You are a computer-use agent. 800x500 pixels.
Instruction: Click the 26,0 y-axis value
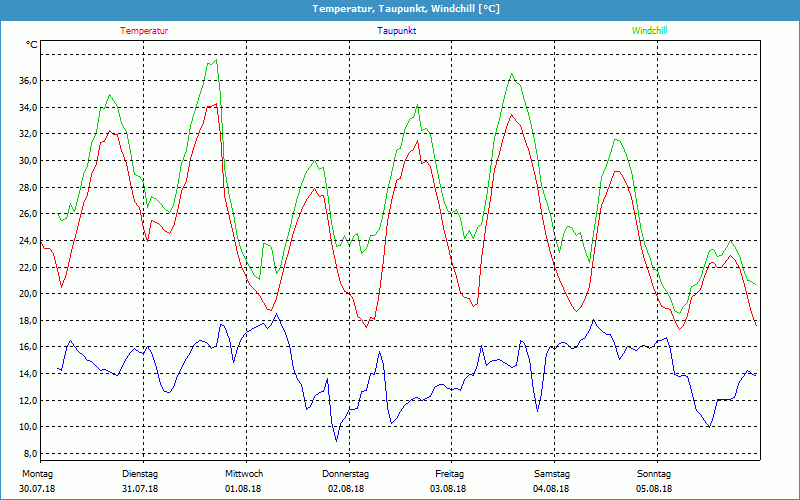point(28,214)
